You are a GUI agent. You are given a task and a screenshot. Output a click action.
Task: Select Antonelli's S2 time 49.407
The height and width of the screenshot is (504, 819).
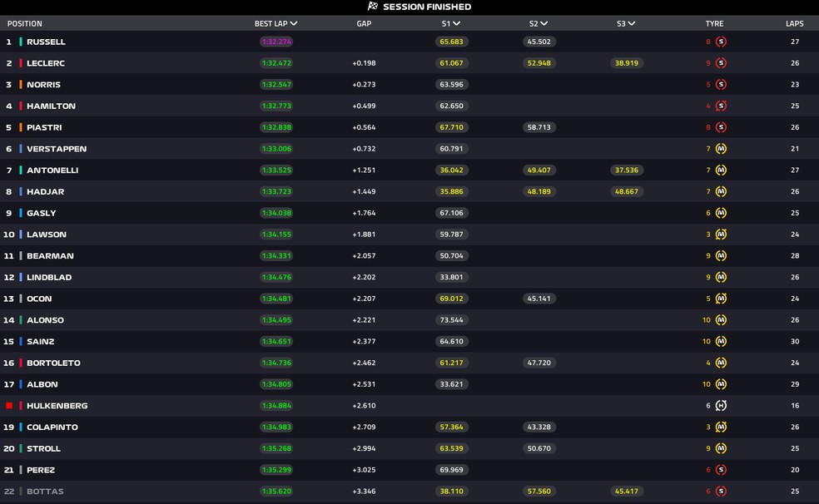pyautogui.click(x=539, y=170)
